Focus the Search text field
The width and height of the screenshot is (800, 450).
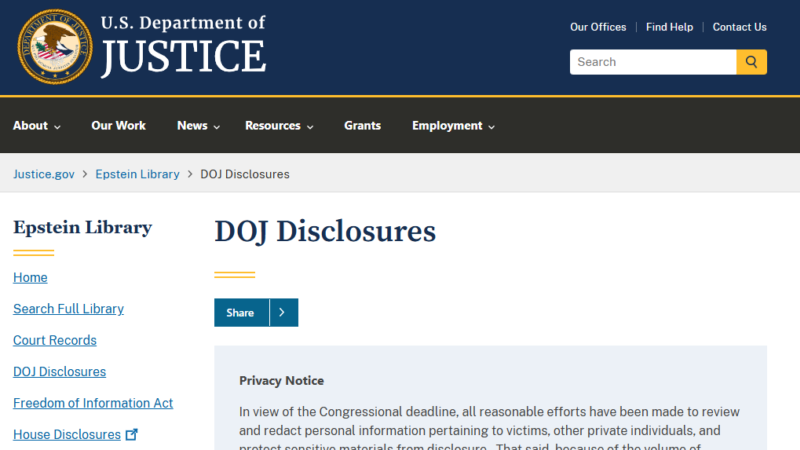pyautogui.click(x=653, y=62)
